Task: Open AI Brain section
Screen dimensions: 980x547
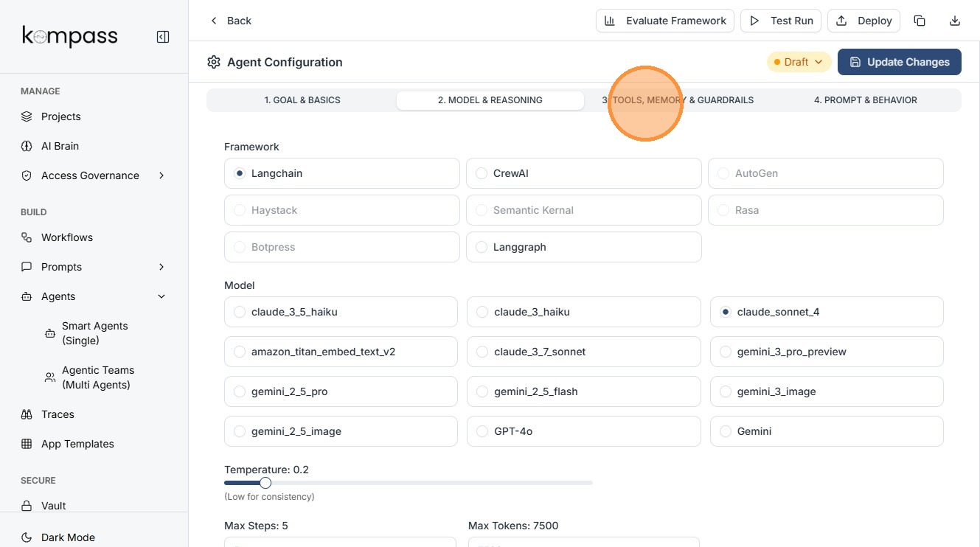Action: tap(60, 146)
